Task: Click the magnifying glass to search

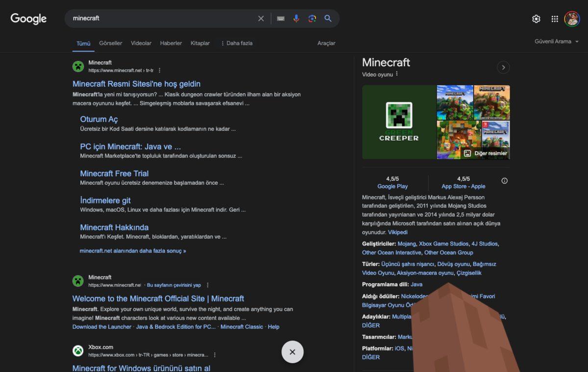Action: tap(328, 18)
